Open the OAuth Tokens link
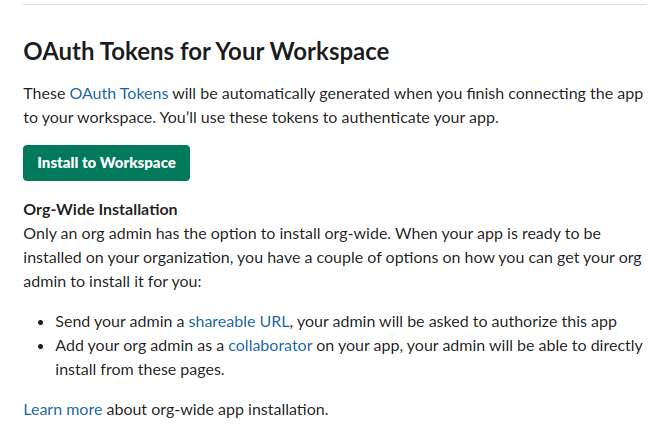This screenshot has height=439, width=666. (119, 93)
